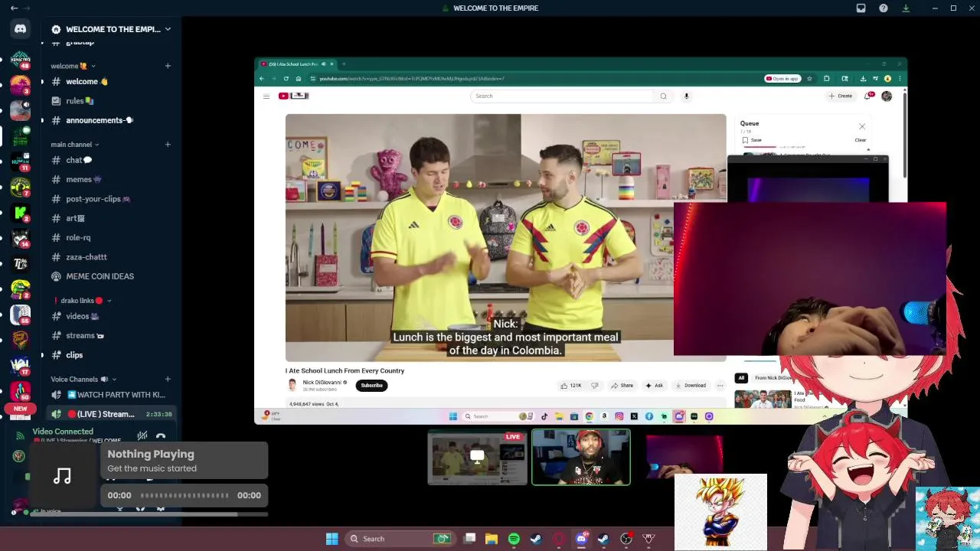
Task: Go to YouTube home via logo
Action: (x=293, y=96)
